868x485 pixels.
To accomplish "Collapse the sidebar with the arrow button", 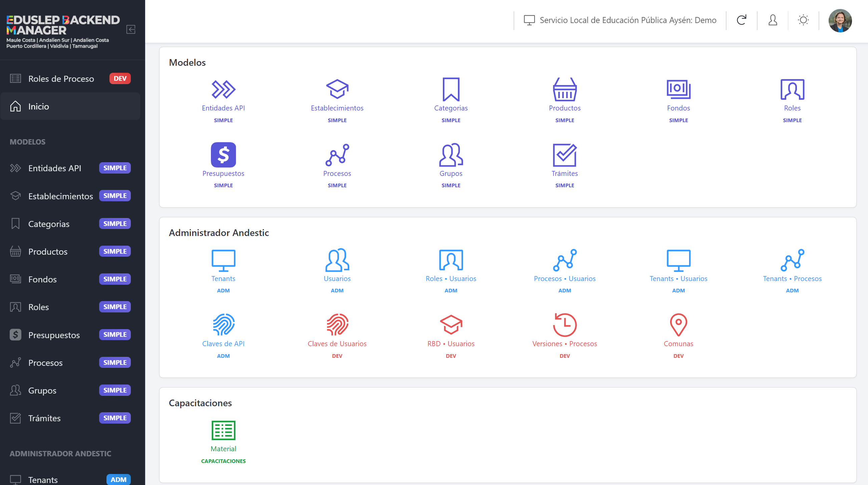I will point(131,29).
